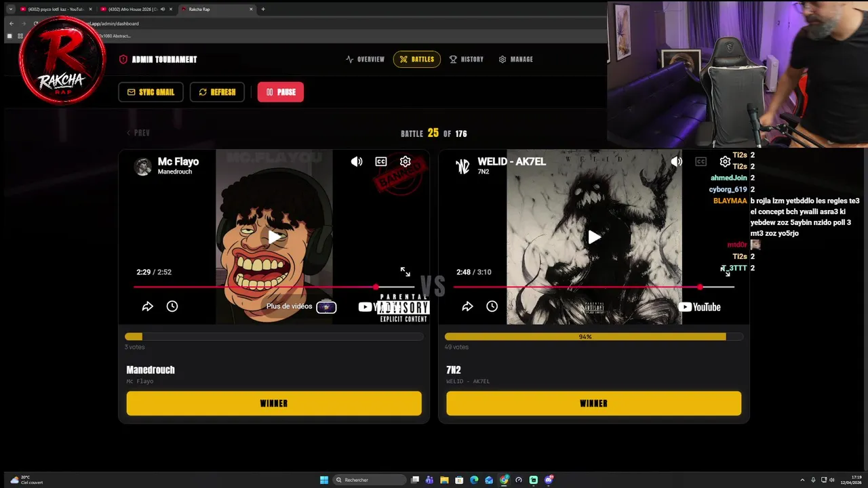
Task: Declare Manedrouch the winner
Action: click(x=274, y=403)
